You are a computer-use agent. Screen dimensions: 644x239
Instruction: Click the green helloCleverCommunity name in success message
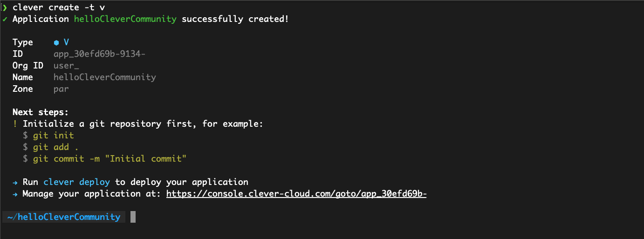tap(125, 19)
